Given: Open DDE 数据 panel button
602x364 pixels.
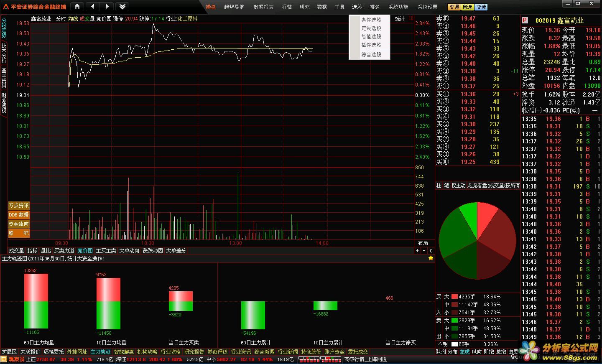Looking at the screenshot, I should [19, 214].
